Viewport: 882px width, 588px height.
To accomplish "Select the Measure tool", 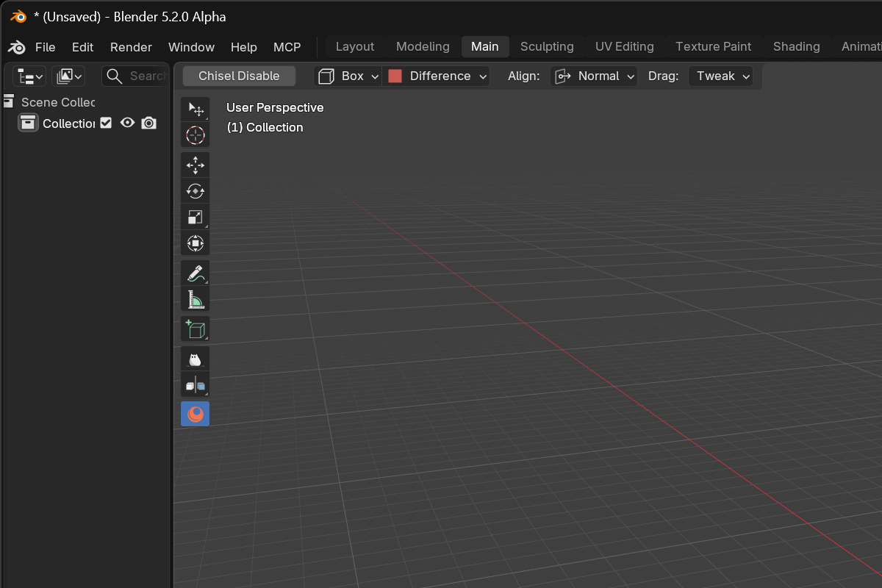I will coord(195,299).
